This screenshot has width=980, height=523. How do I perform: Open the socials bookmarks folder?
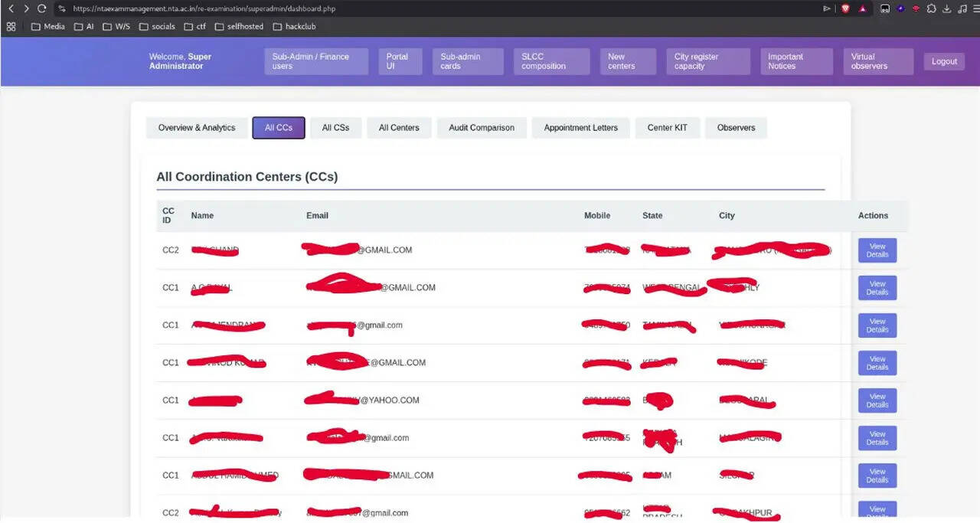click(x=157, y=26)
